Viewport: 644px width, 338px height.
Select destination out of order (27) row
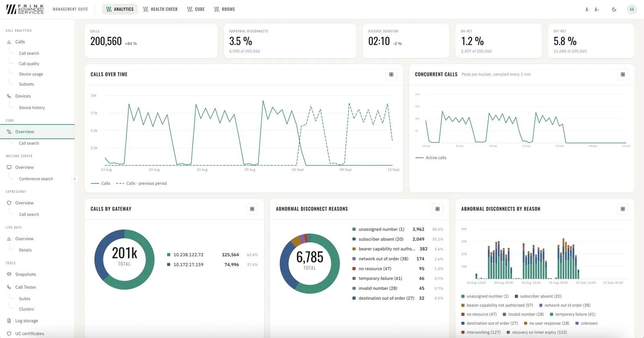398,298
